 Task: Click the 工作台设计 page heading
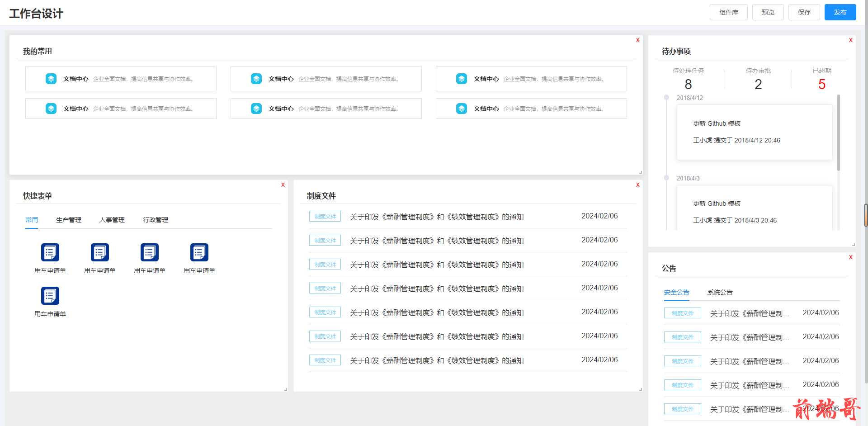point(36,14)
